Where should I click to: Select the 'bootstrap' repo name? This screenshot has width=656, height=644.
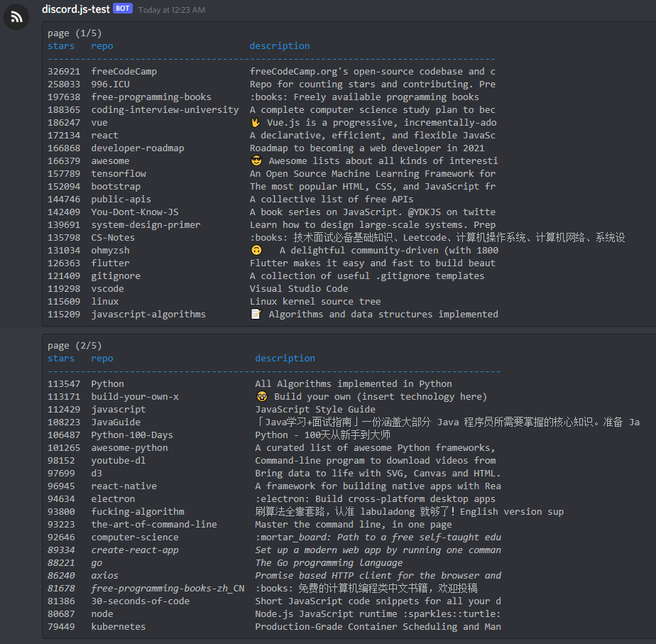pos(116,187)
